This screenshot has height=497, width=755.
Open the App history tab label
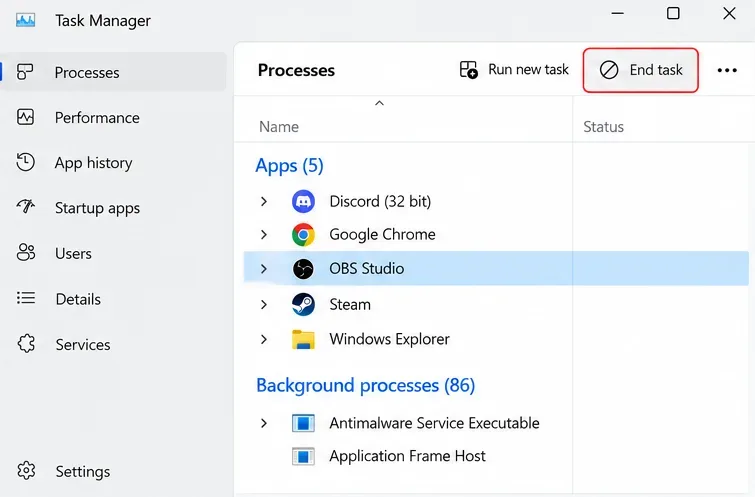point(93,163)
